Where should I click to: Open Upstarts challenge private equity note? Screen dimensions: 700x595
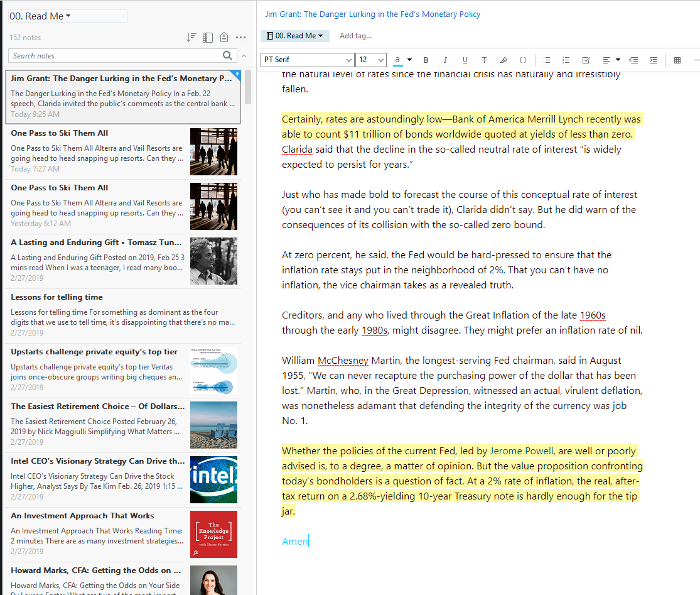[123, 370]
